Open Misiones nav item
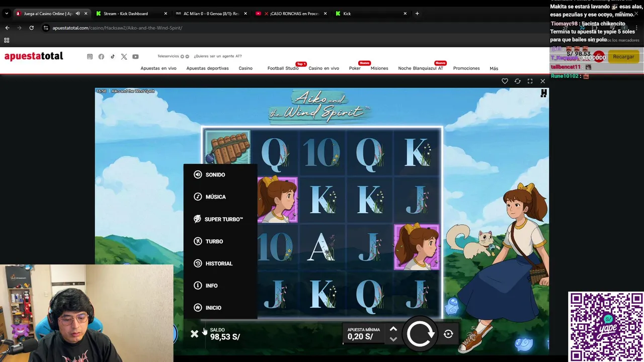644x362 pixels. 379,68
